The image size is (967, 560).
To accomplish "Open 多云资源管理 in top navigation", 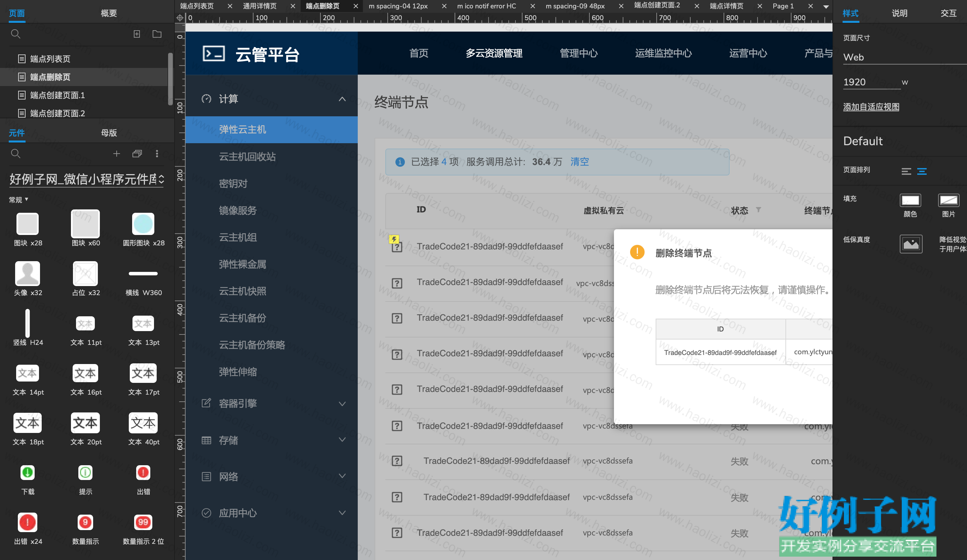I will tap(494, 53).
